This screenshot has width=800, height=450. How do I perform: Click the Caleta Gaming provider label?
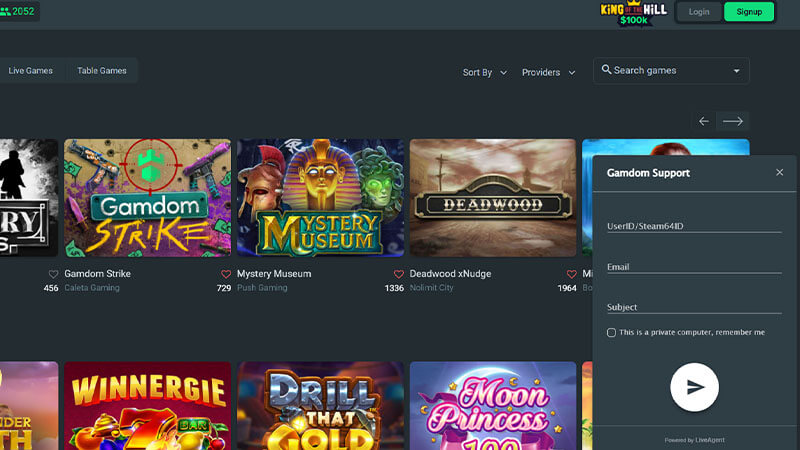tap(92, 288)
